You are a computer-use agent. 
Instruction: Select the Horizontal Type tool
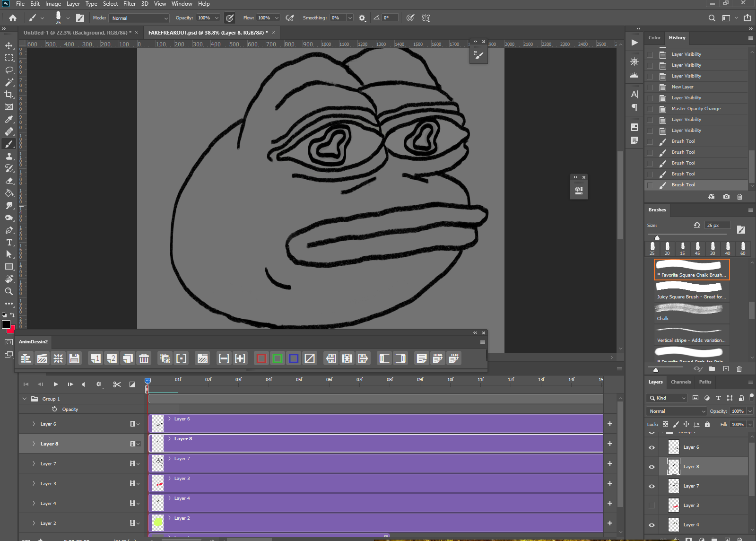[x=9, y=242]
